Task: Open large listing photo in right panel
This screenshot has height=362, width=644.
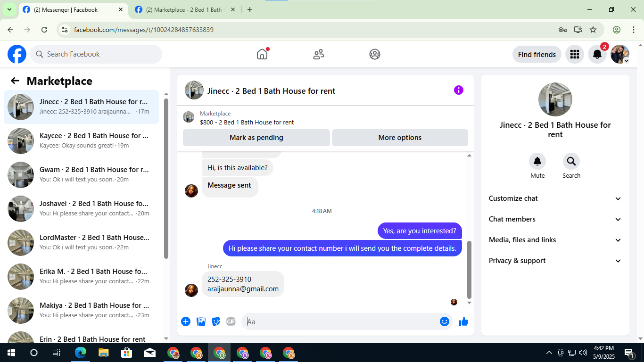Action: (555, 99)
